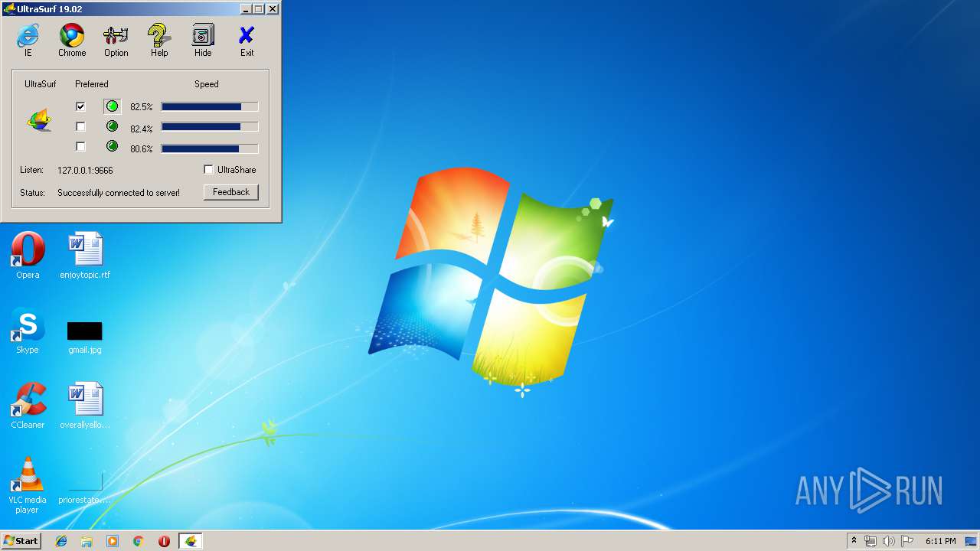Click the UltraSurf logo in the panel

[39, 119]
